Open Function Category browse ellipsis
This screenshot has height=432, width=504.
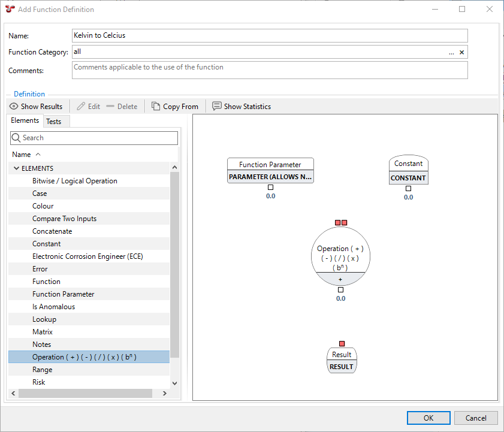click(451, 52)
